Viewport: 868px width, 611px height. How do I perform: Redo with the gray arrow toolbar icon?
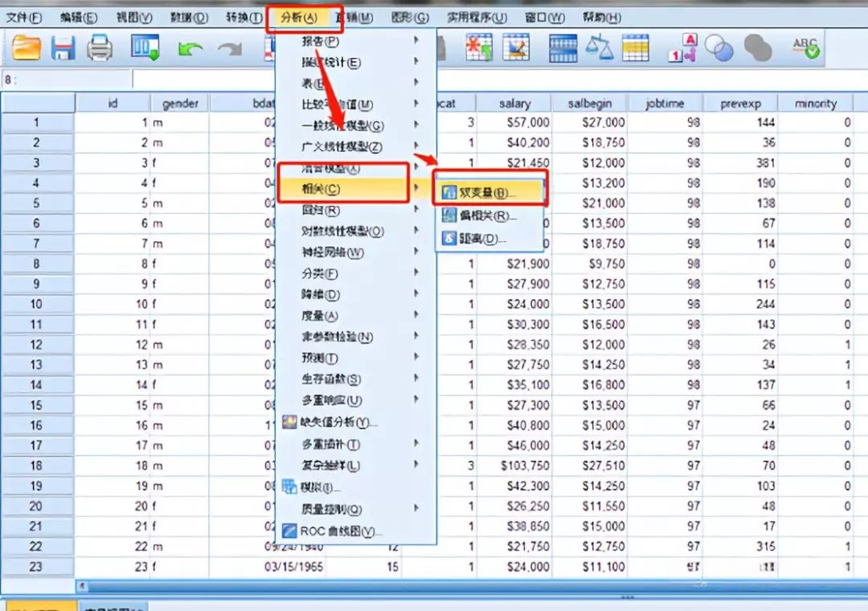(230, 49)
